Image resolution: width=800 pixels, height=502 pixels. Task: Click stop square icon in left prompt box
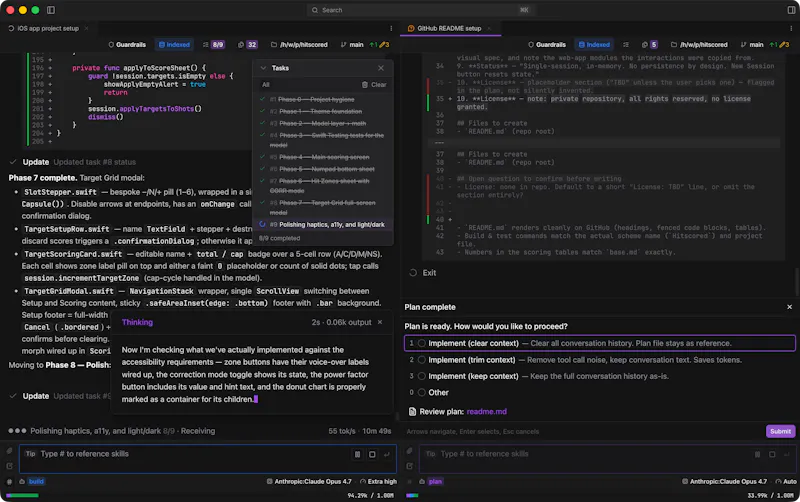click(372, 455)
